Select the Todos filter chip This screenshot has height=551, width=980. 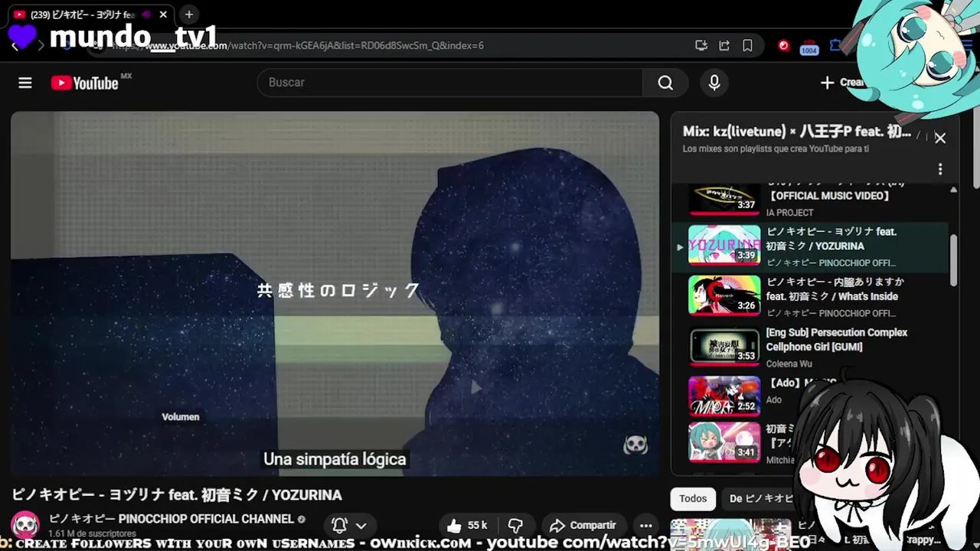(693, 499)
